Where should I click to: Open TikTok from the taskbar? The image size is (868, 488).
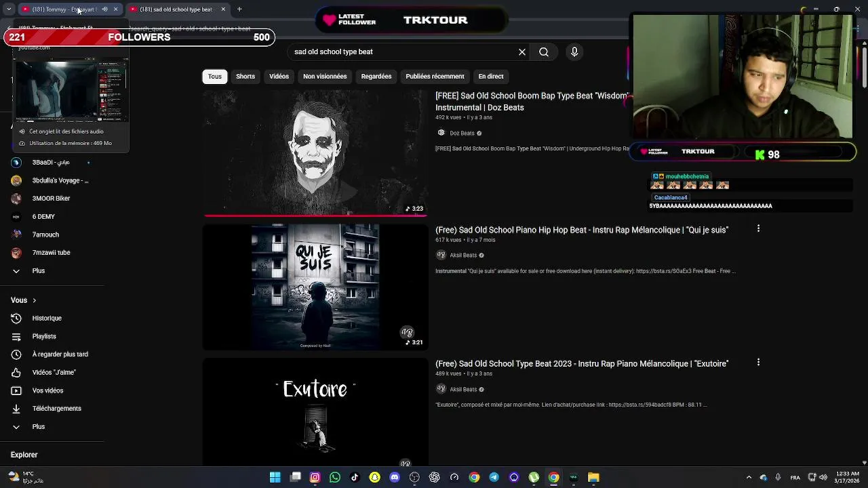click(x=355, y=477)
